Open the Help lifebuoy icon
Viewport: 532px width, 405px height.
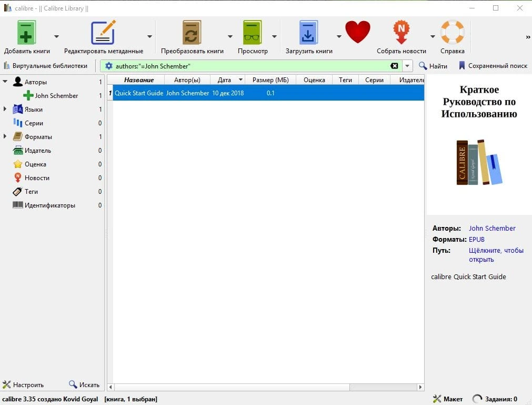(452, 33)
